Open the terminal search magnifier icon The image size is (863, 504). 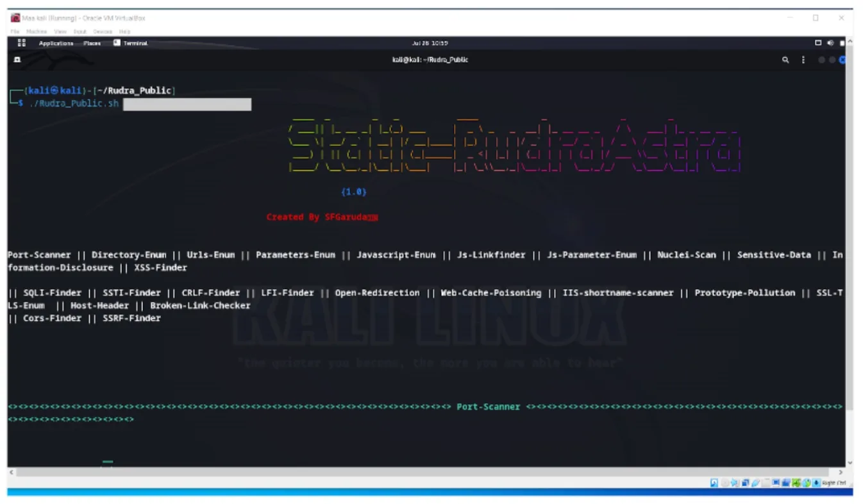click(785, 60)
